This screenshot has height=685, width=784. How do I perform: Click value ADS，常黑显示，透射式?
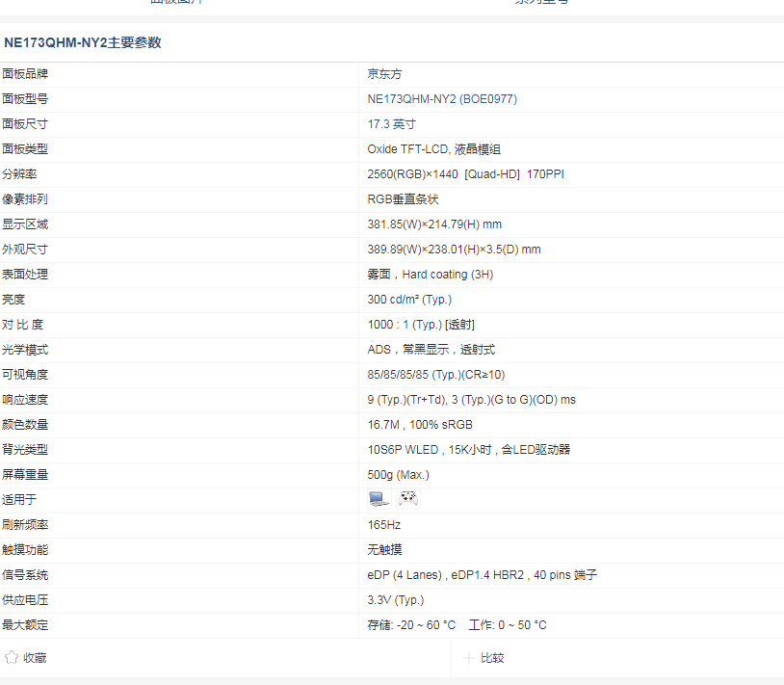coord(431,350)
